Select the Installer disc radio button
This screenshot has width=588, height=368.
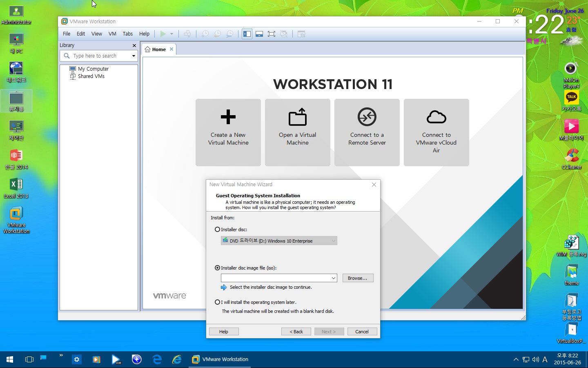coord(217,230)
